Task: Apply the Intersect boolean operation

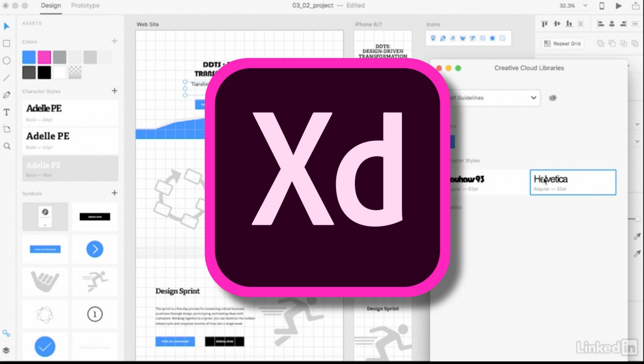Action: 623,44
